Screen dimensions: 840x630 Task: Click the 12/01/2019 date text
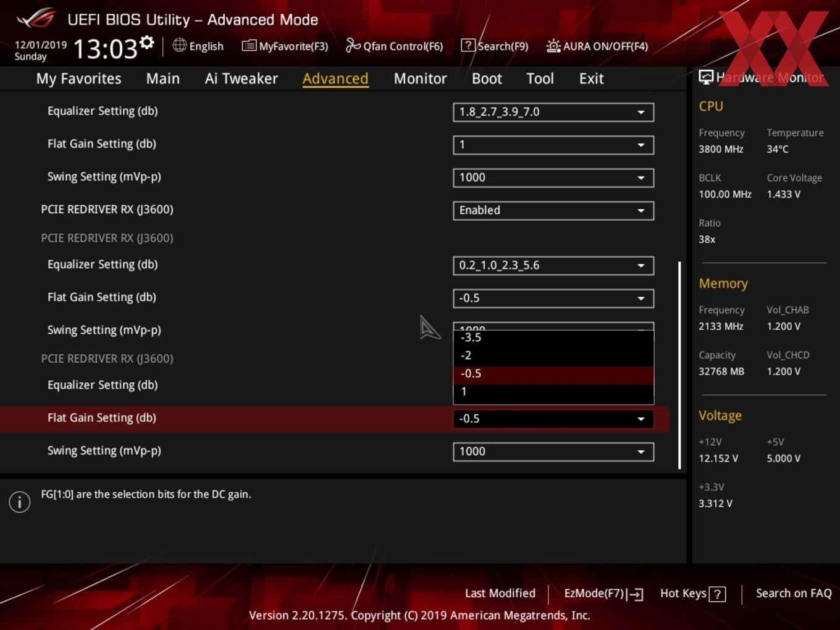tap(41, 45)
